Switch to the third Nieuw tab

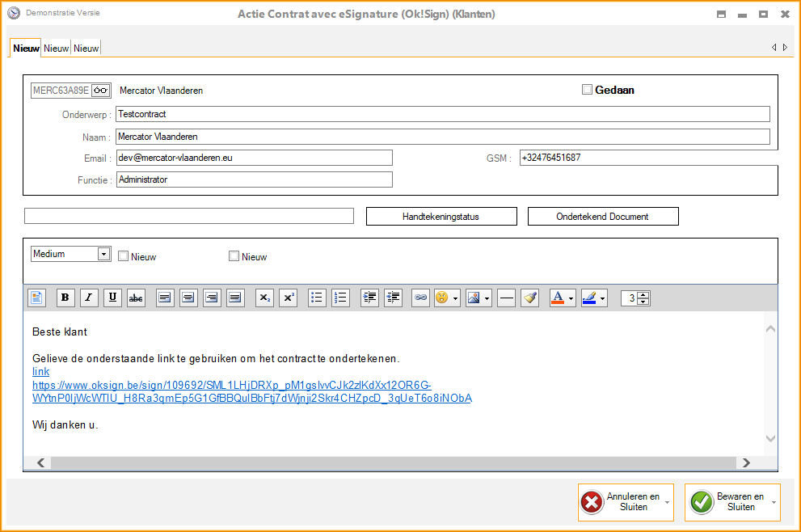86,49
